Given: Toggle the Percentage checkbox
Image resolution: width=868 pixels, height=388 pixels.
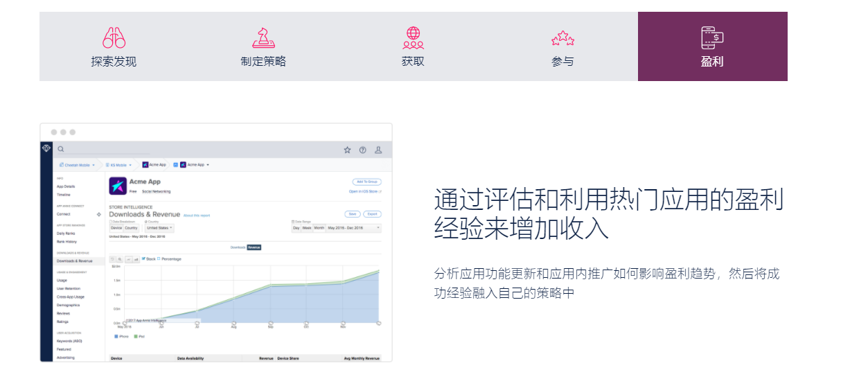Looking at the screenshot, I should [x=159, y=258].
